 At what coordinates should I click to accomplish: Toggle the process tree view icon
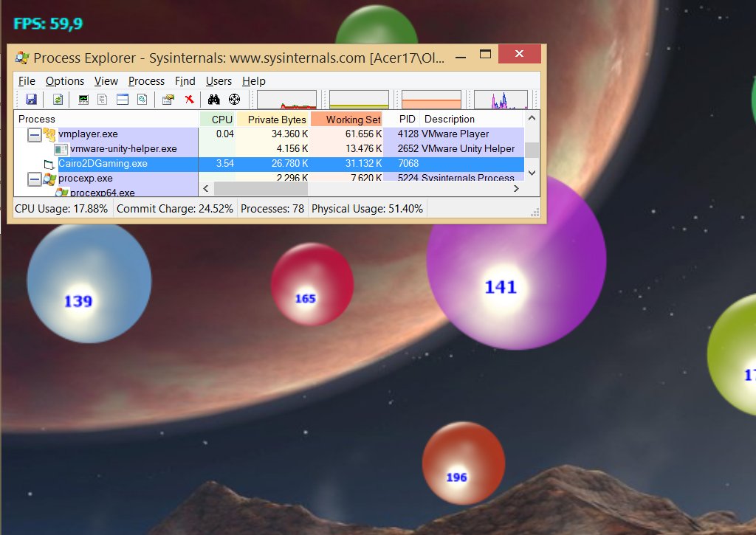[103, 100]
